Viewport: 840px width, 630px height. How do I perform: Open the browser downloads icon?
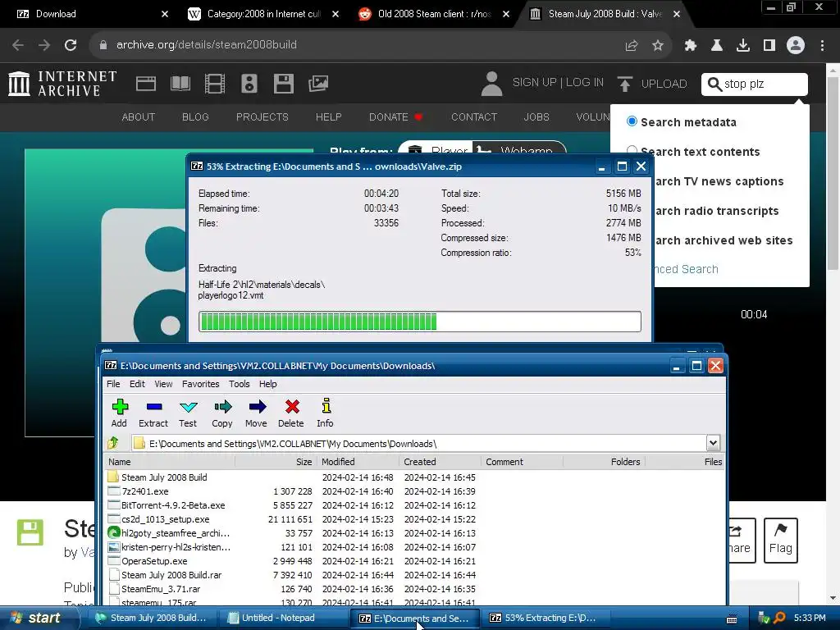point(743,46)
